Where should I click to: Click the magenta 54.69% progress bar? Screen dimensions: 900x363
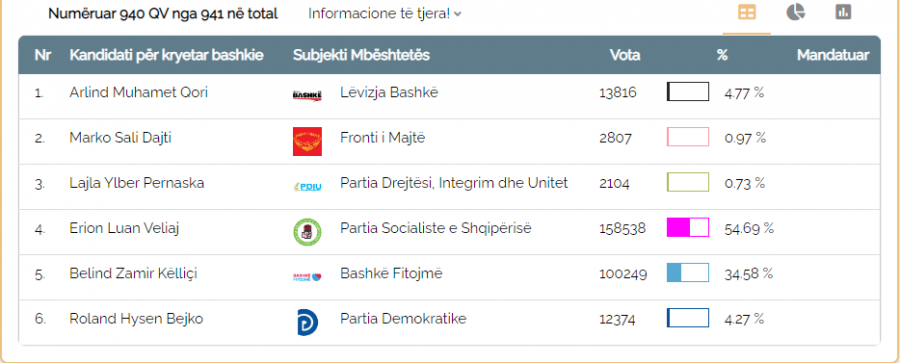(x=688, y=227)
